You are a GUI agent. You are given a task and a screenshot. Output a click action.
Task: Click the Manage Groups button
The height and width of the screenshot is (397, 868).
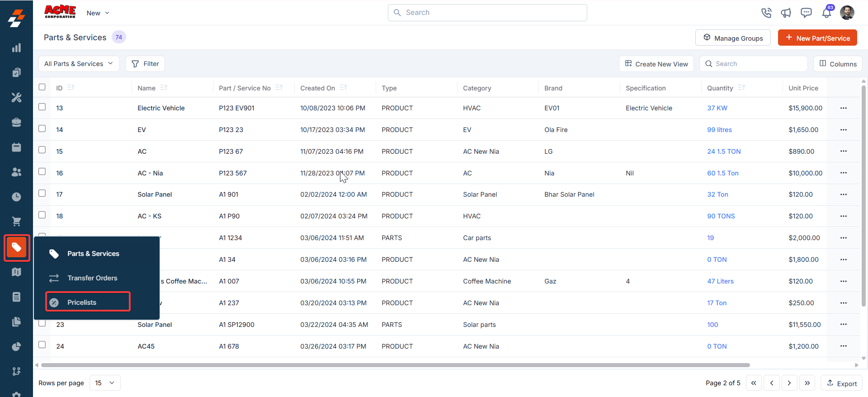(x=733, y=38)
